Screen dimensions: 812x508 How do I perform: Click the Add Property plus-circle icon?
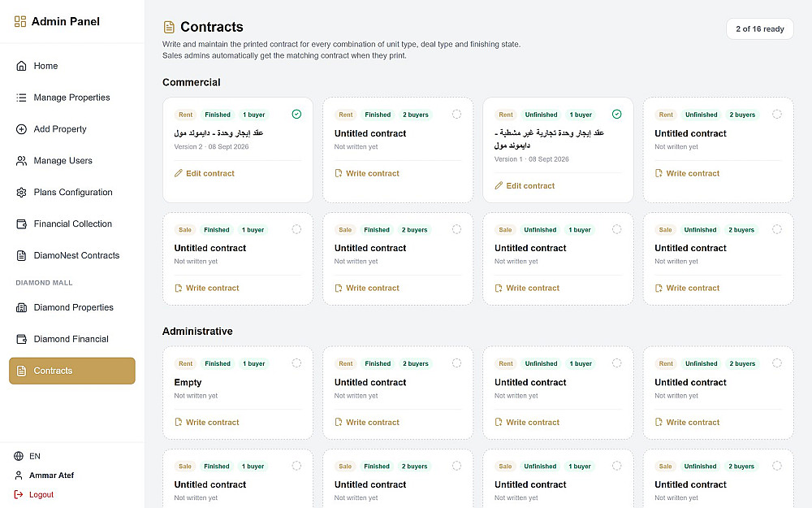[21, 129]
